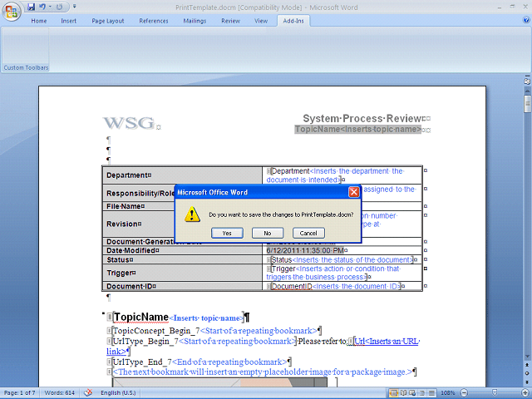Click the vertical scrollbar thumb
The image size is (532, 399).
coord(527,104)
